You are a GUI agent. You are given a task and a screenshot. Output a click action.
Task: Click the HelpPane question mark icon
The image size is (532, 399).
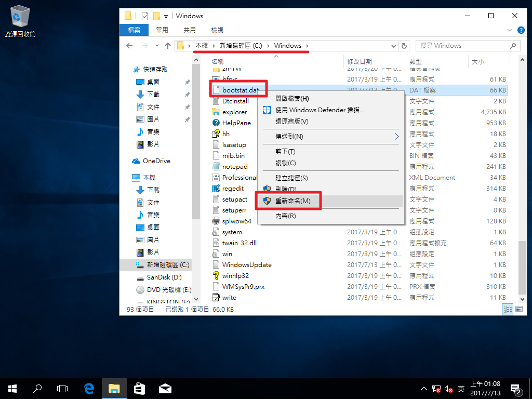(x=217, y=123)
